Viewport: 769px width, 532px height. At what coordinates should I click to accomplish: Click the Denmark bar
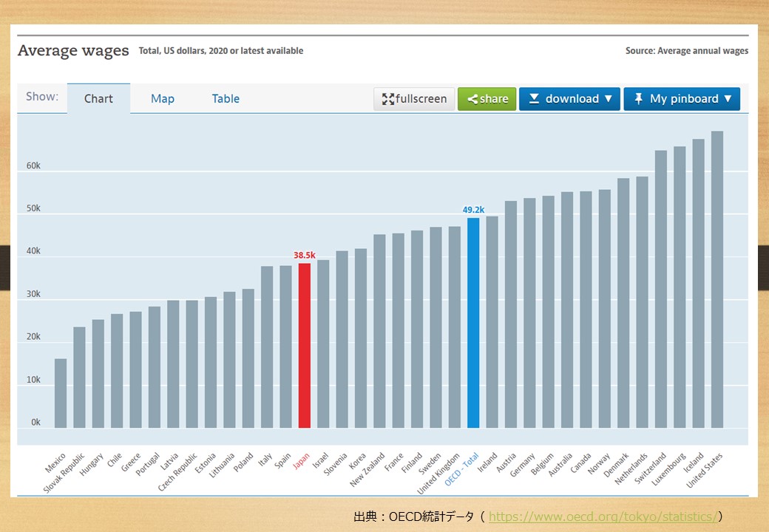(623, 303)
